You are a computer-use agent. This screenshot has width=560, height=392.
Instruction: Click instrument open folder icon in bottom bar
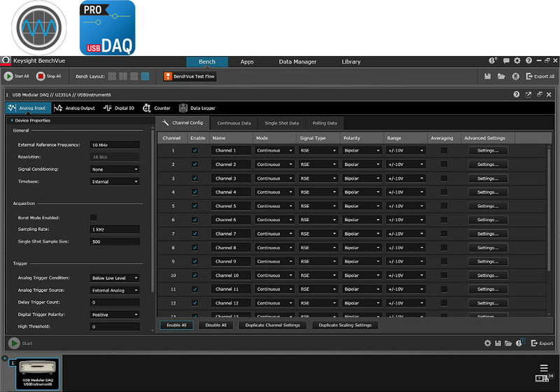[x=508, y=344]
